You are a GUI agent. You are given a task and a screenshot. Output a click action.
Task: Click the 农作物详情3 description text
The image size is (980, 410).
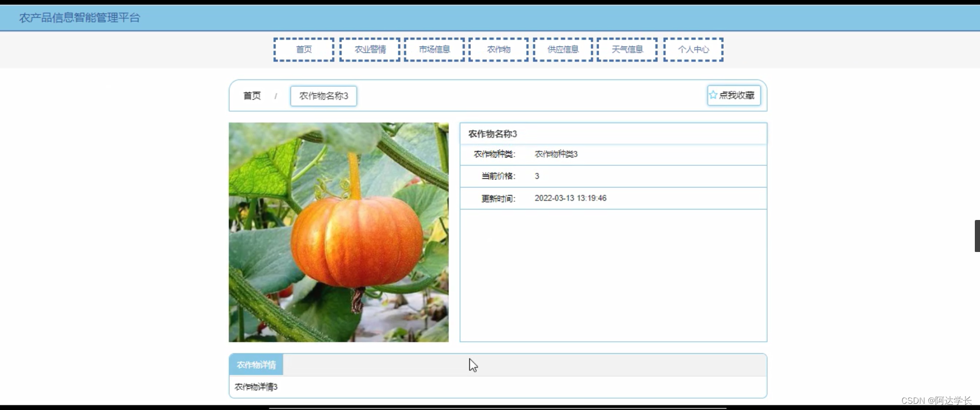tap(256, 387)
